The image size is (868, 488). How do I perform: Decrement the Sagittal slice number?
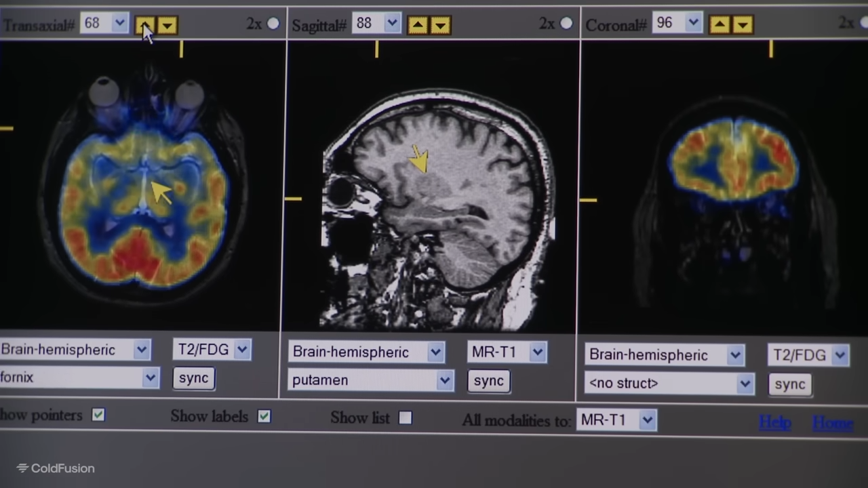coord(440,24)
